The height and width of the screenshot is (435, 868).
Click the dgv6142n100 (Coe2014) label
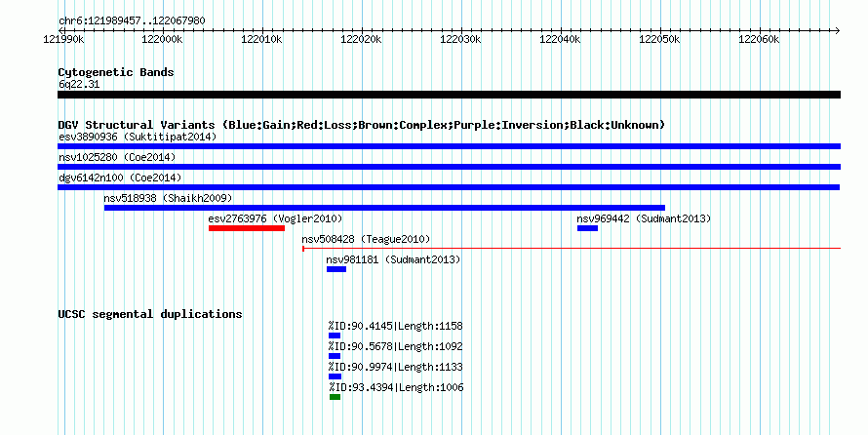(x=120, y=178)
